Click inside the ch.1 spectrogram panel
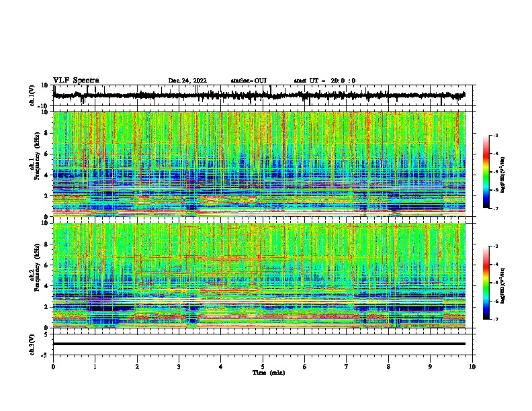This screenshot has height=411, width=532. [259, 164]
